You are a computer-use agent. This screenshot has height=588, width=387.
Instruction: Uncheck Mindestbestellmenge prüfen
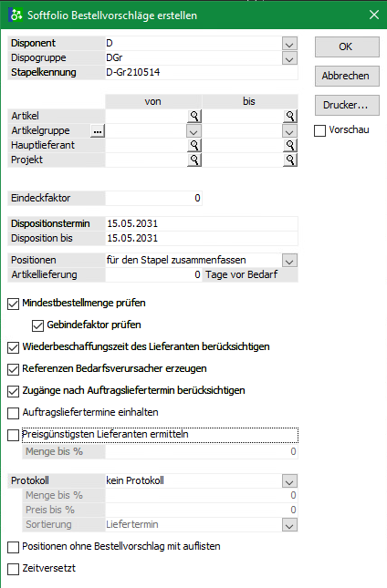click(x=13, y=304)
